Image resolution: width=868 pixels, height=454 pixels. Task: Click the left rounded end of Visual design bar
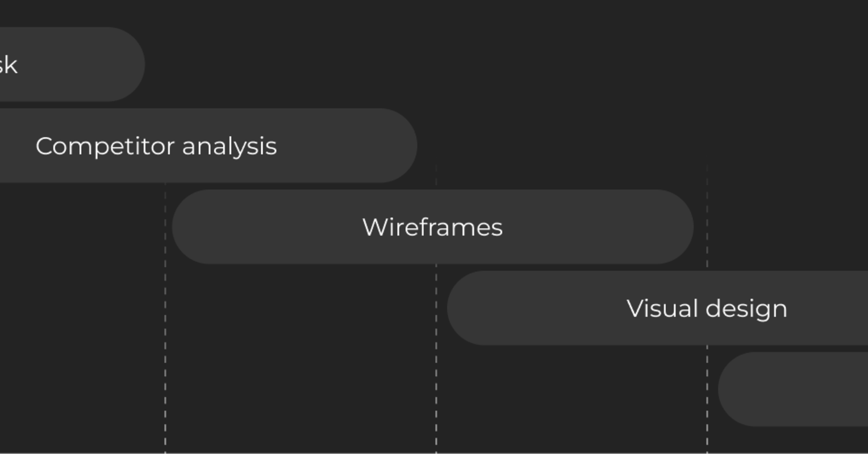pyautogui.click(x=466, y=308)
